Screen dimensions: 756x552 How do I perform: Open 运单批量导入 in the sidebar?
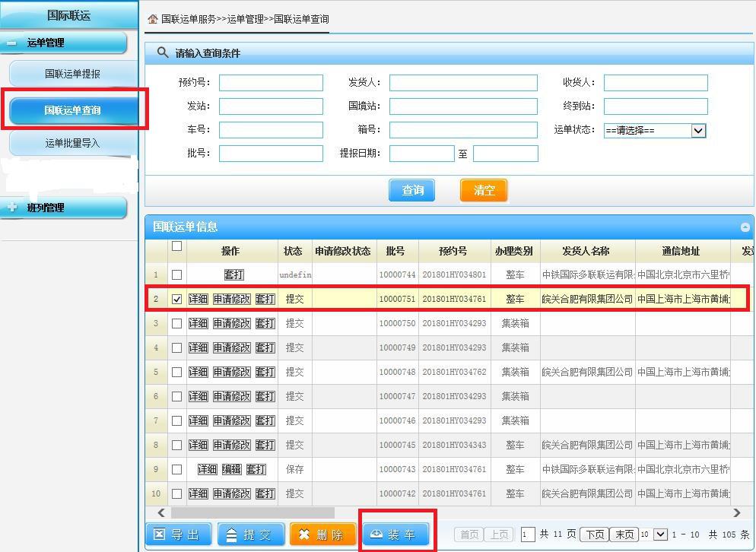(x=72, y=143)
